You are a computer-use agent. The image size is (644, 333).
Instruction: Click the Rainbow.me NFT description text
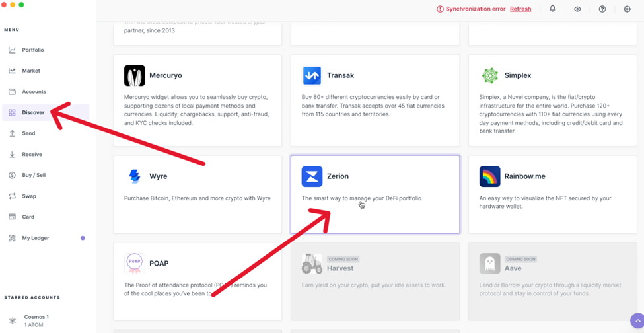[546, 202]
